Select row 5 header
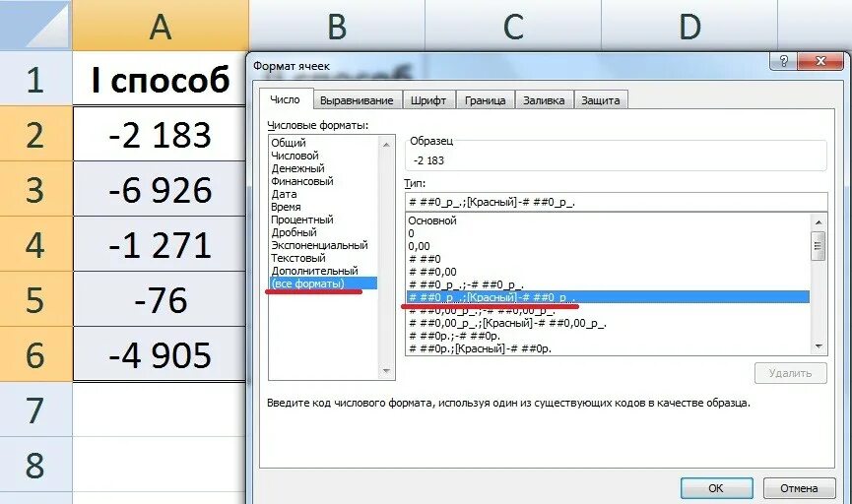 coord(35,299)
